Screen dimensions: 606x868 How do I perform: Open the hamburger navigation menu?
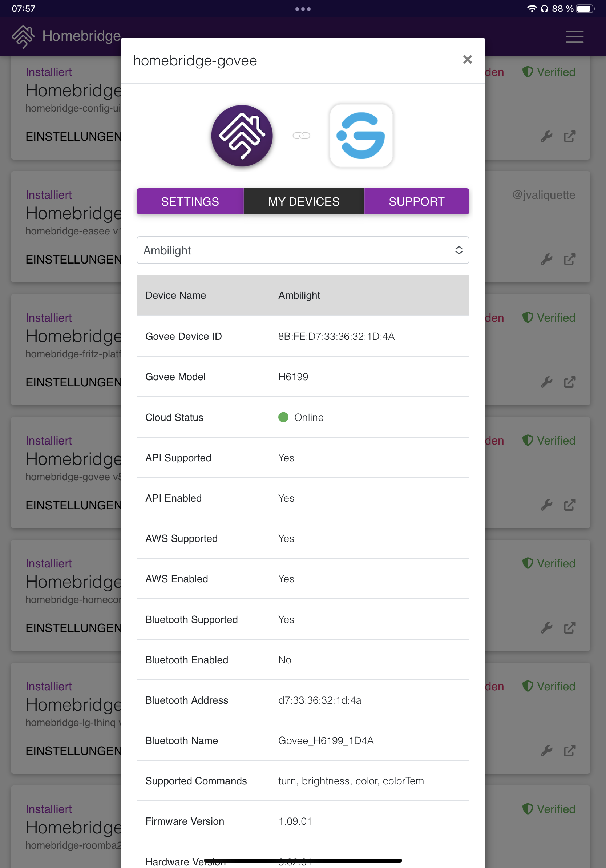(574, 36)
